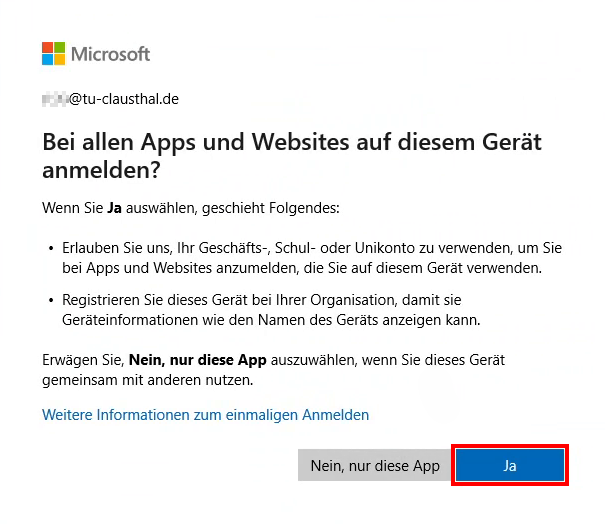This screenshot has height=524, width=605.
Task: Click the pixelated username before the @ sign
Action: 55,99
